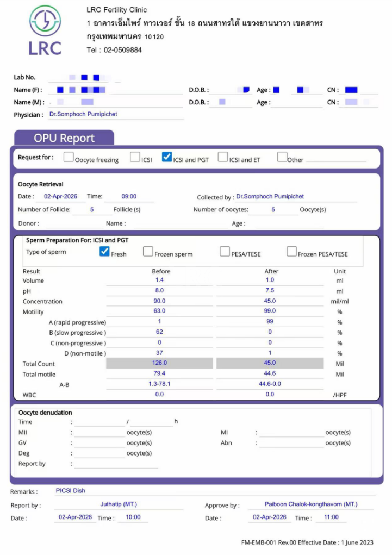Click the Other request text line
Screen dimensions: 392x555
335,158
